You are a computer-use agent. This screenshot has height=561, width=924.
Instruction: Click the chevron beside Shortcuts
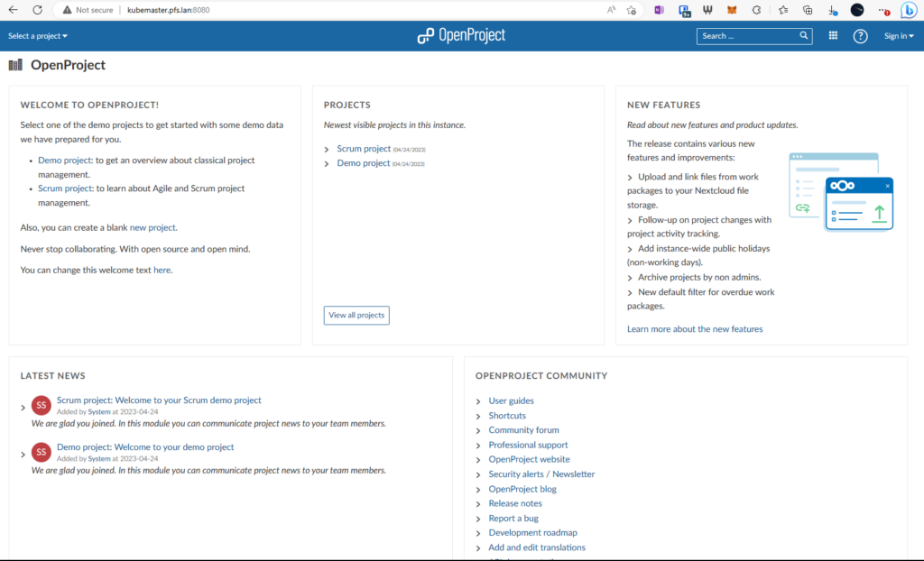[x=478, y=416]
